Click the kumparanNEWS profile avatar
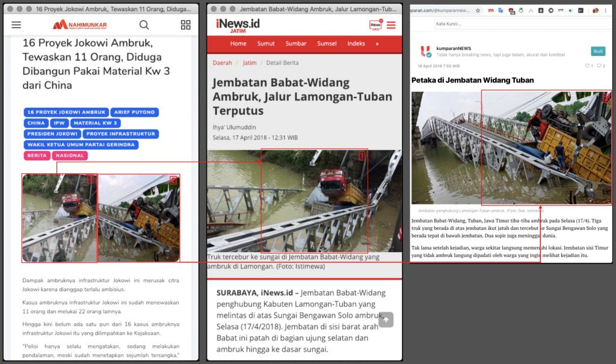 [425, 52]
